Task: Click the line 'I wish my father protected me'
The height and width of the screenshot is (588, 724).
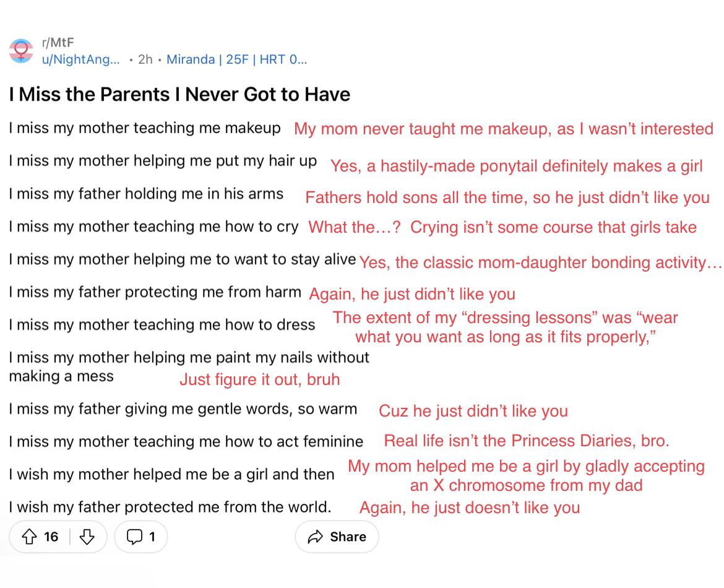Action: coord(170,507)
